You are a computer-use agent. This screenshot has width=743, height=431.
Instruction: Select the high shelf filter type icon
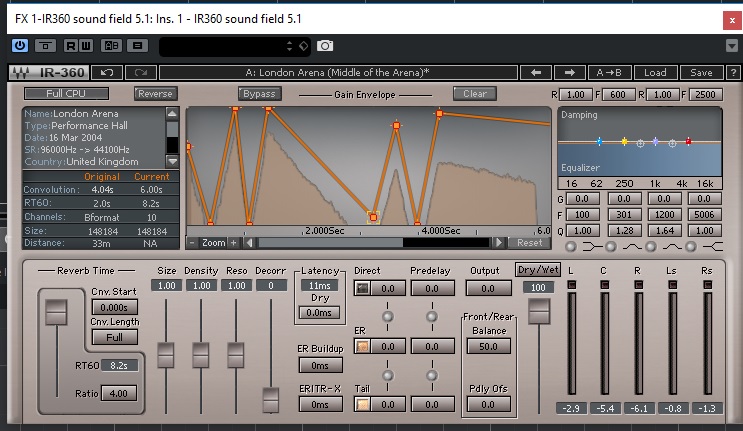pos(713,247)
